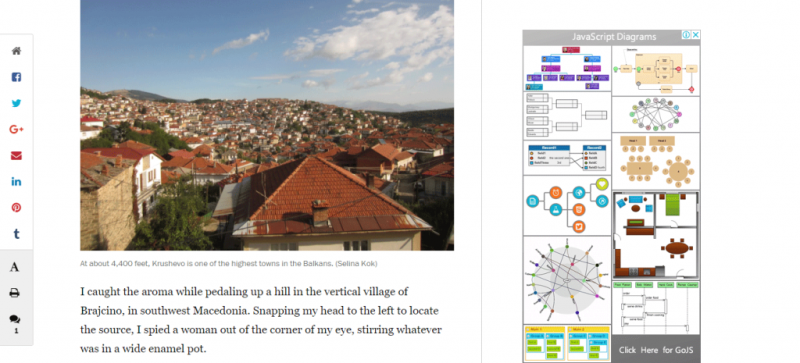Close the JavaScript Diagrams ad
800x363 pixels.
coord(695,35)
